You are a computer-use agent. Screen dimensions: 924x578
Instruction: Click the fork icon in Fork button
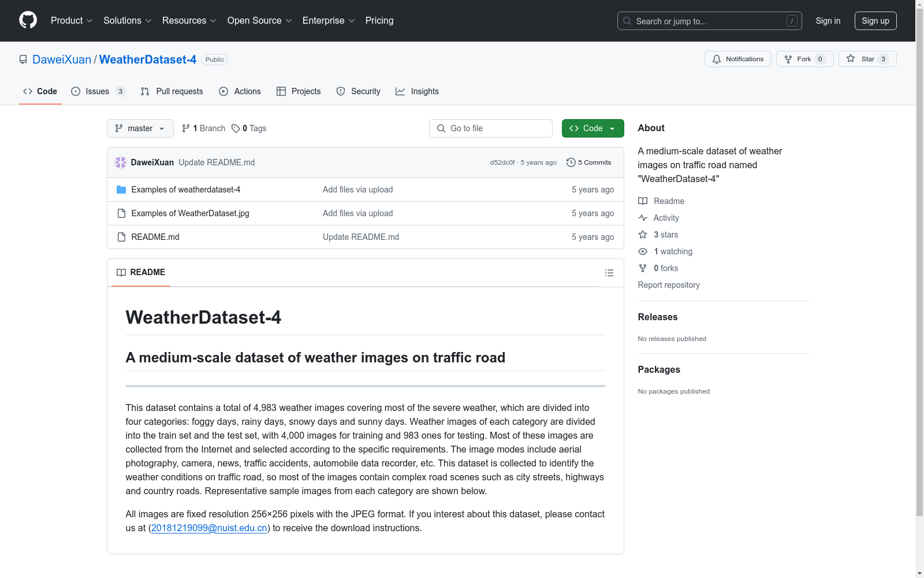point(788,59)
